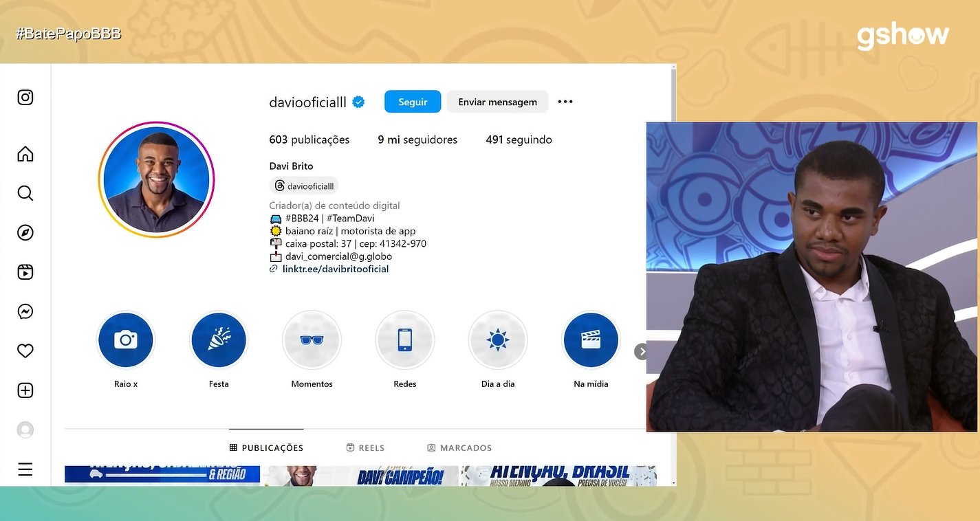Click the davioficialll username heading

click(307, 102)
